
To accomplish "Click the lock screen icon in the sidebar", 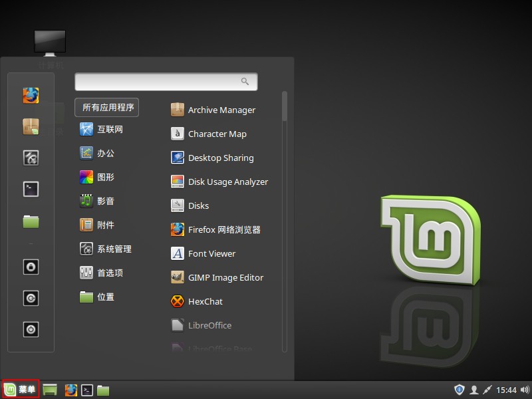I will tap(31, 267).
